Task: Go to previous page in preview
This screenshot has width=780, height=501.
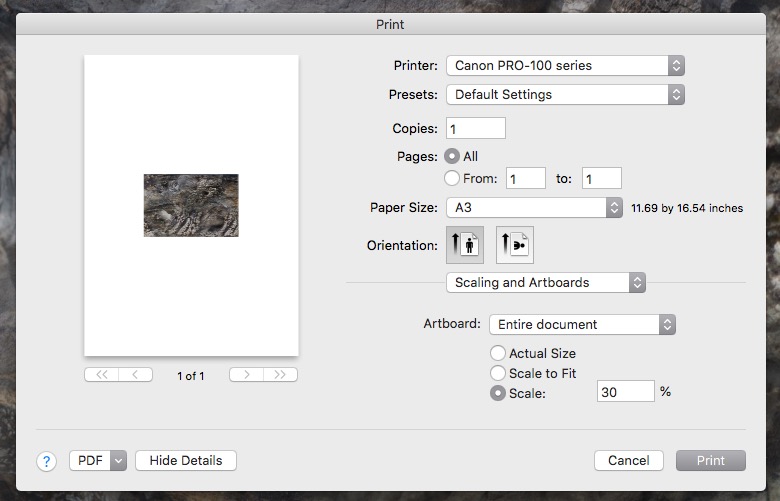Action: [135, 375]
